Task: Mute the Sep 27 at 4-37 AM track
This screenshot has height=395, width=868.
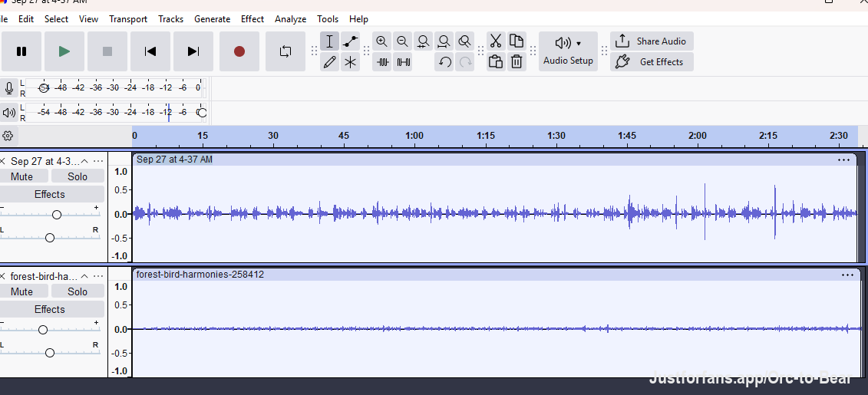Action: click(x=22, y=176)
